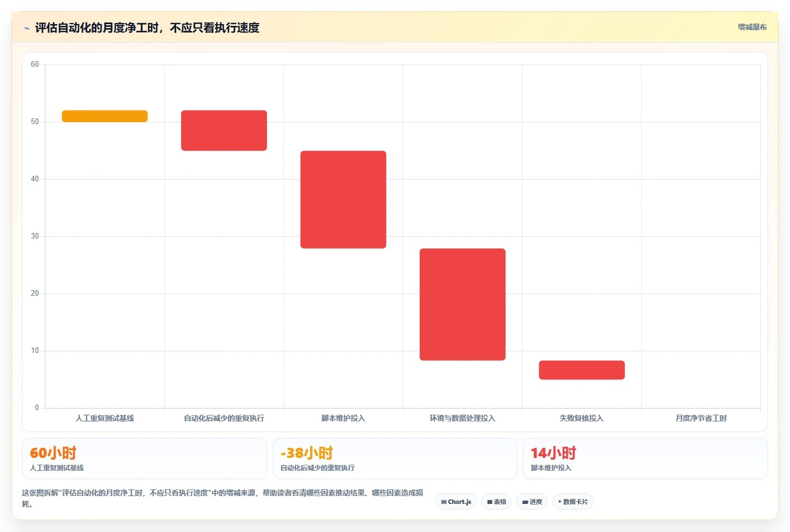Click the description text starting 这张图拆解
The width and height of the screenshot is (790, 532).
tap(223, 498)
